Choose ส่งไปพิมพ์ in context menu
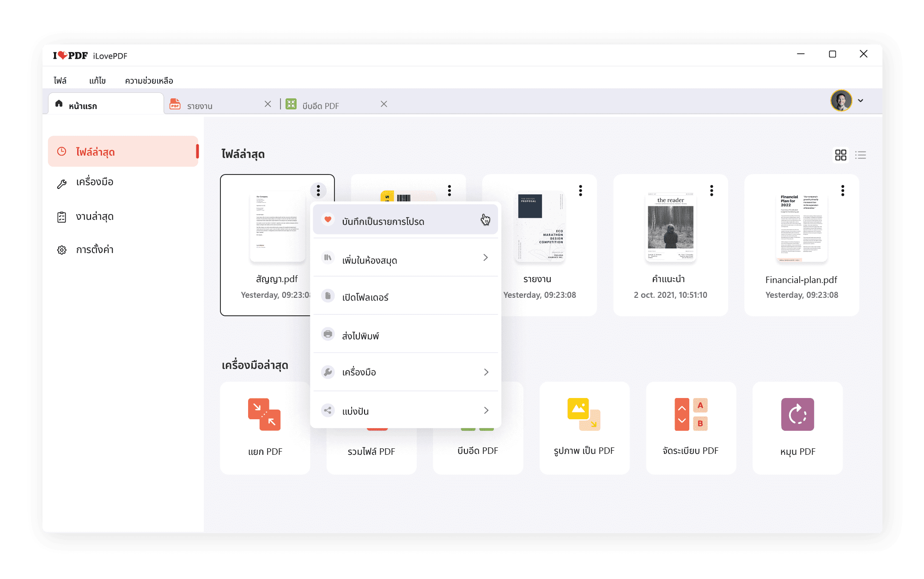The height and width of the screenshot is (579, 924). pyautogui.click(x=405, y=334)
